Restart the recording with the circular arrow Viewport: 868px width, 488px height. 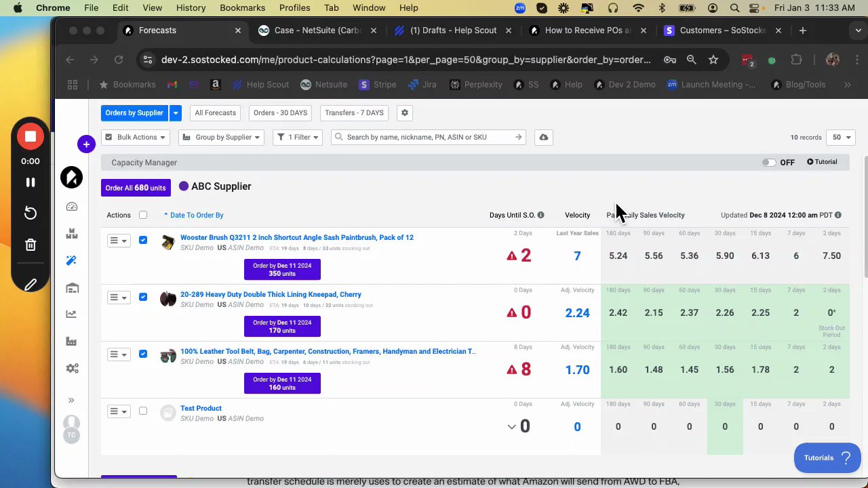[31, 213]
